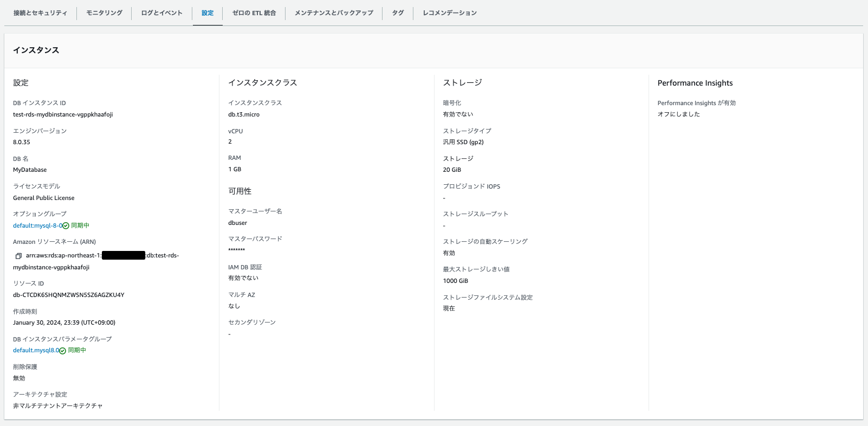This screenshot has height=426, width=868.
Task: Open the default:mysql-8-0 option group link
Action: click(x=37, y=225)
